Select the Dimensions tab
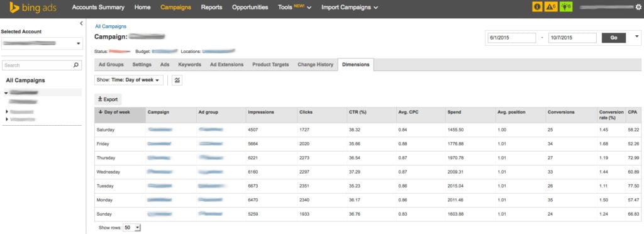This screenshot has height=234, width=644. point(356,65)
